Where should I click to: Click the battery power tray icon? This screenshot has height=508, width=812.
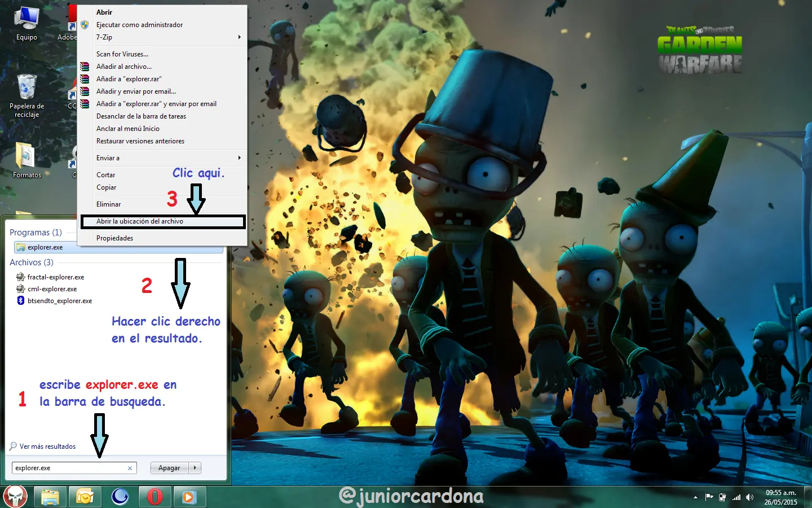point(722,497)
